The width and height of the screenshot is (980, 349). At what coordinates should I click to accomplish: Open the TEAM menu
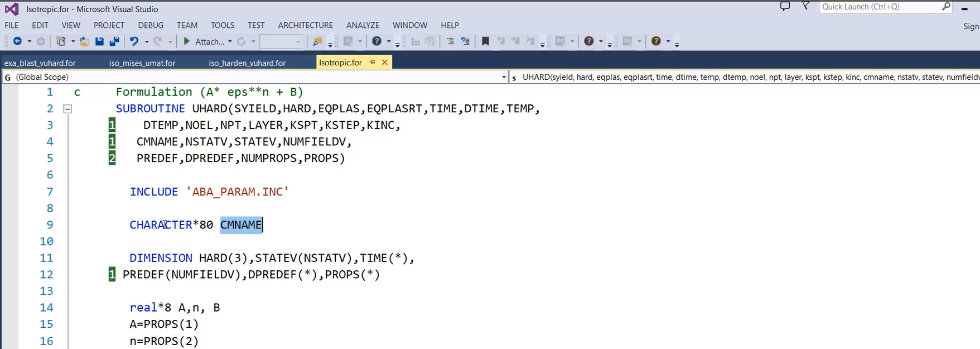click(x=187, y=25)
